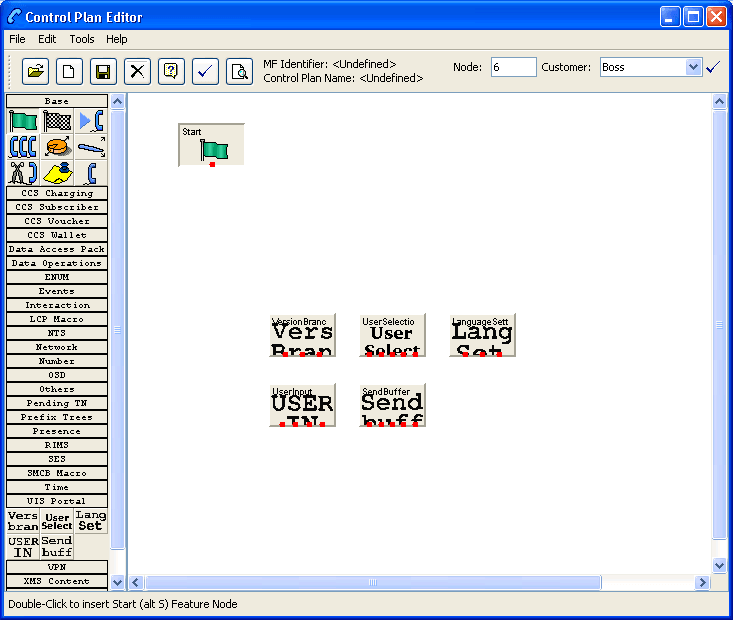This screenshot has height=620, width=733.
Task: Click the palette scrollbar up arrow
Action: pos(118,101)
